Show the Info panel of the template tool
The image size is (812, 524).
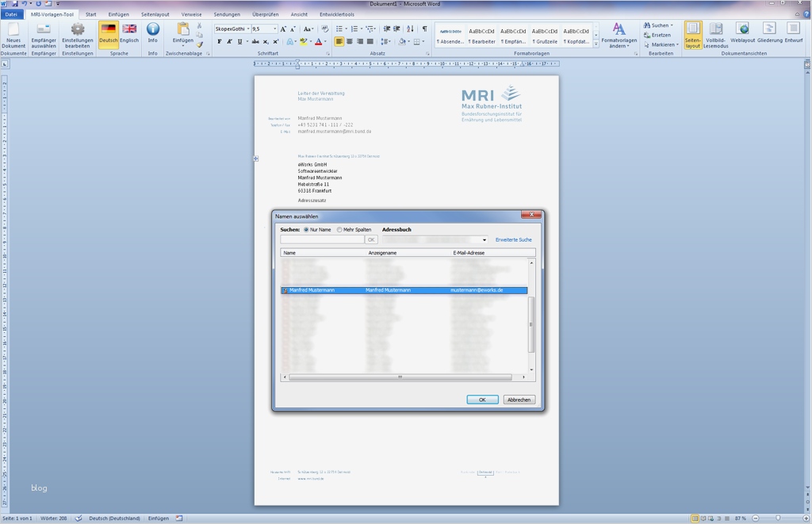(153, 33)
